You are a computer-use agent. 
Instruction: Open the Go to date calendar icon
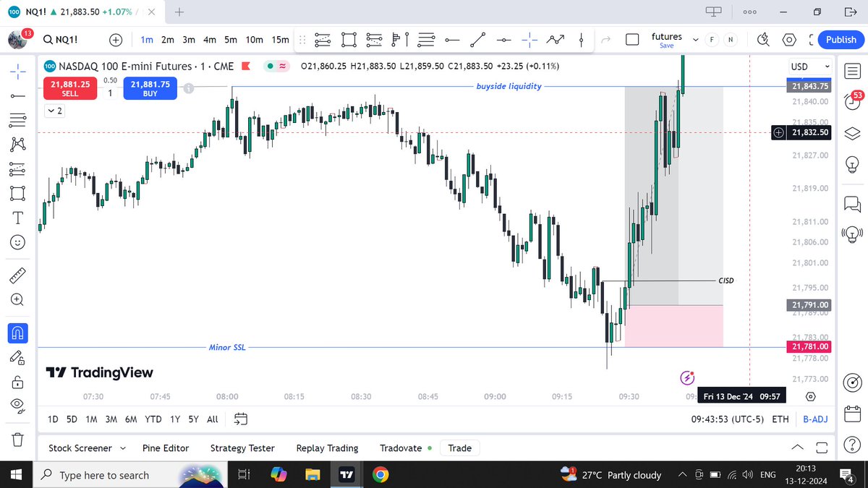tap(241, 419)
